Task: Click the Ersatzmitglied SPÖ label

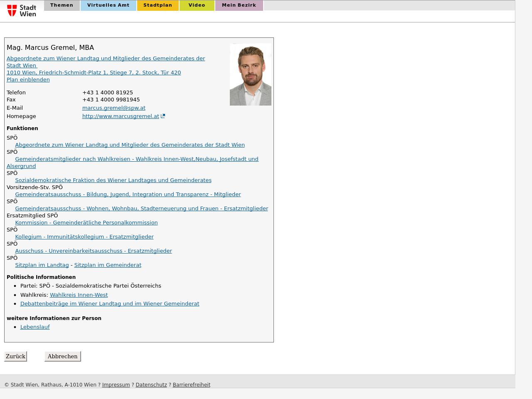Action: [x=32, y=216]
